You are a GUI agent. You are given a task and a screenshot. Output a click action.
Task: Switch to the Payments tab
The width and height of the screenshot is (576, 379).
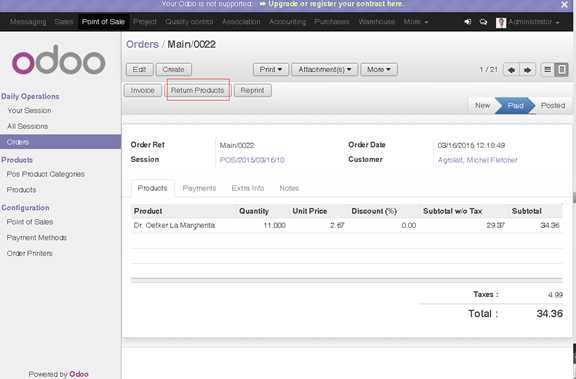(199, 188)
